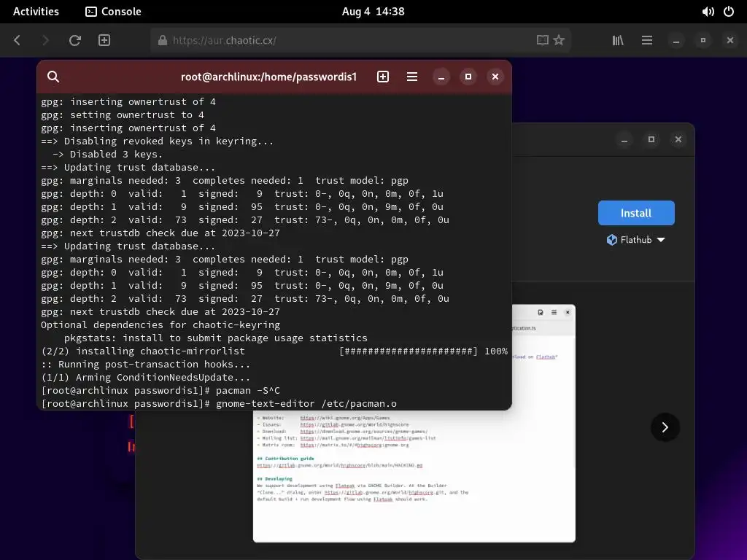Click the lock icon in the address bar
The height and width of the screenshot is (560, 747).
point(163,40)
